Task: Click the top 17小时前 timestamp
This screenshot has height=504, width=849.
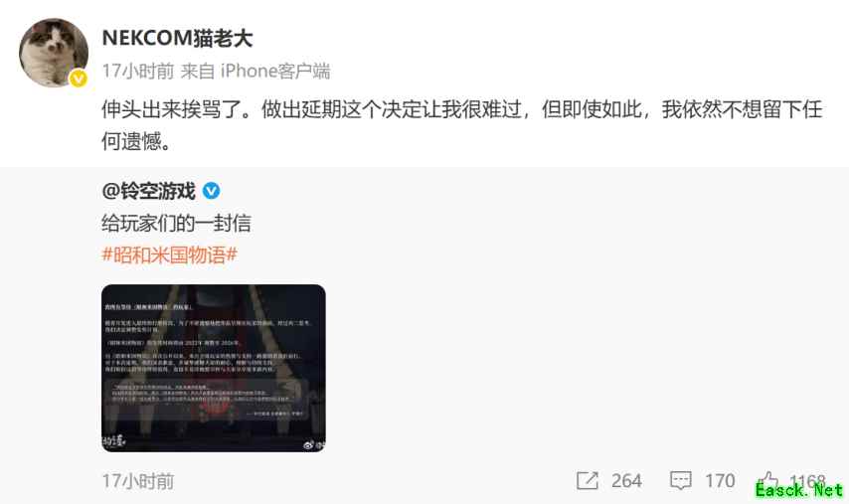Action: click(x=138, y=71)
